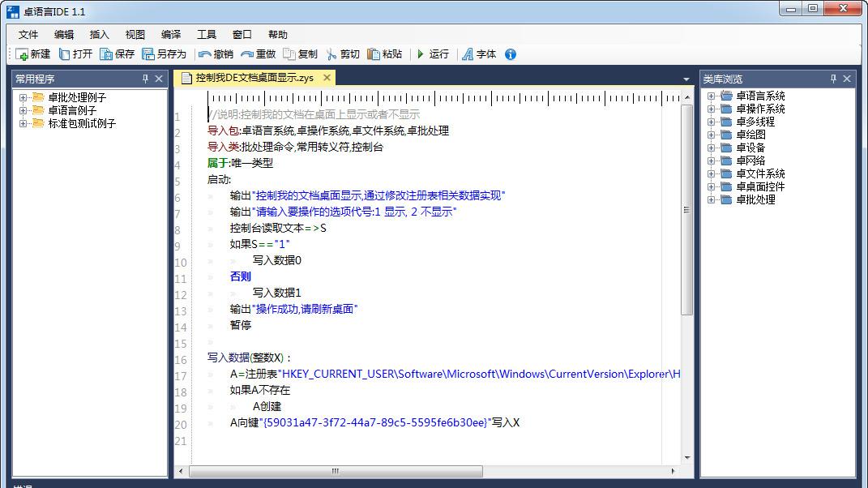Screen dimensions: 868x488
Task: Select the 控制我DE文档桌面显示.zys tab
Action: (x=254, y=78)
